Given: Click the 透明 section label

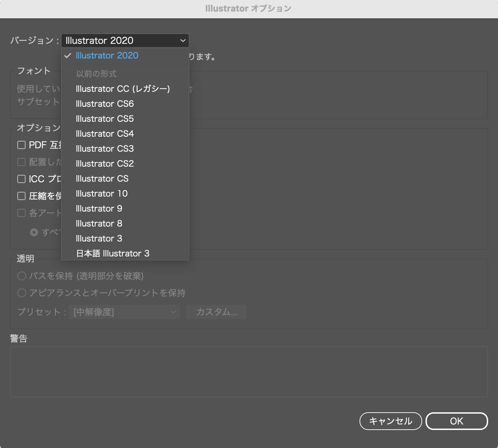Looking at the screenshot, I should [x=26, y=259].
